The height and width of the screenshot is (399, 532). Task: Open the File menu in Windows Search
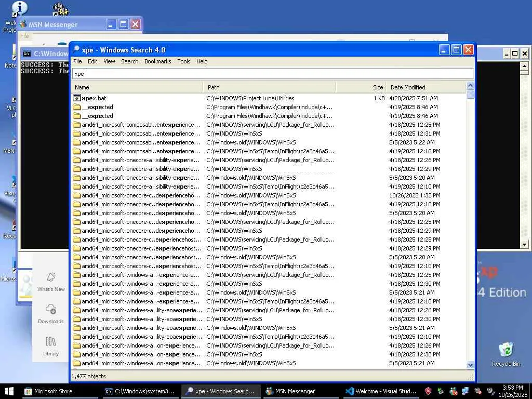coord(77,61)
